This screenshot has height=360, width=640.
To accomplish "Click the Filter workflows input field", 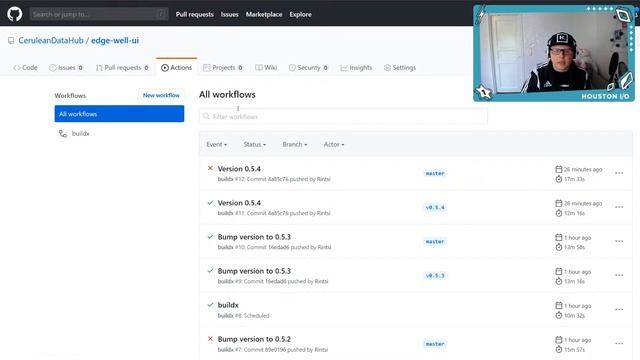I will coord(343,116).
